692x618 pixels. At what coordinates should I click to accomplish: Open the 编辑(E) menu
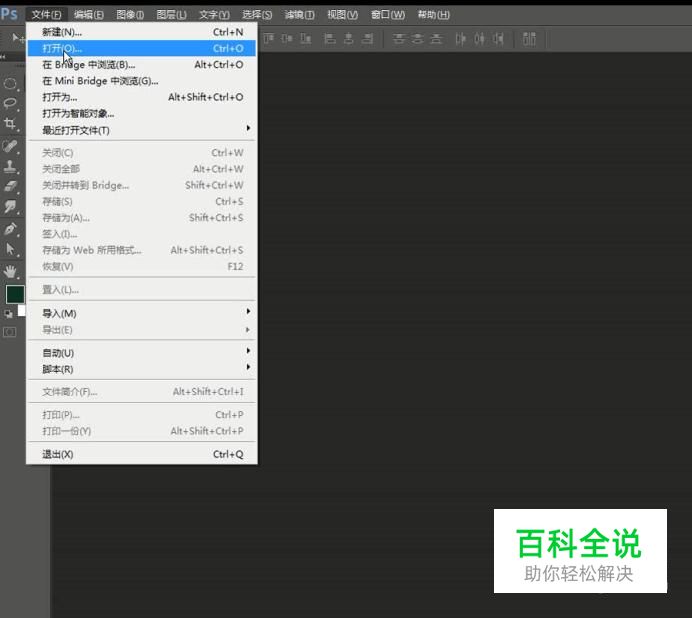89,15
